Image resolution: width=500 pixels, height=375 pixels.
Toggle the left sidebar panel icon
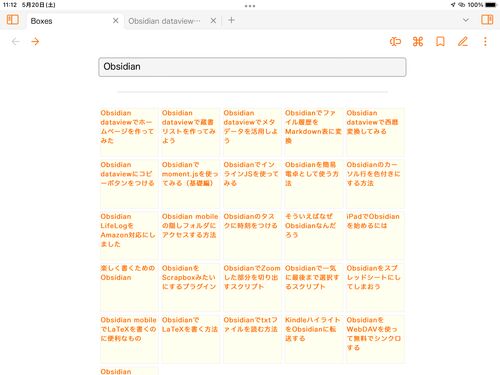click(x=13, y=20)
